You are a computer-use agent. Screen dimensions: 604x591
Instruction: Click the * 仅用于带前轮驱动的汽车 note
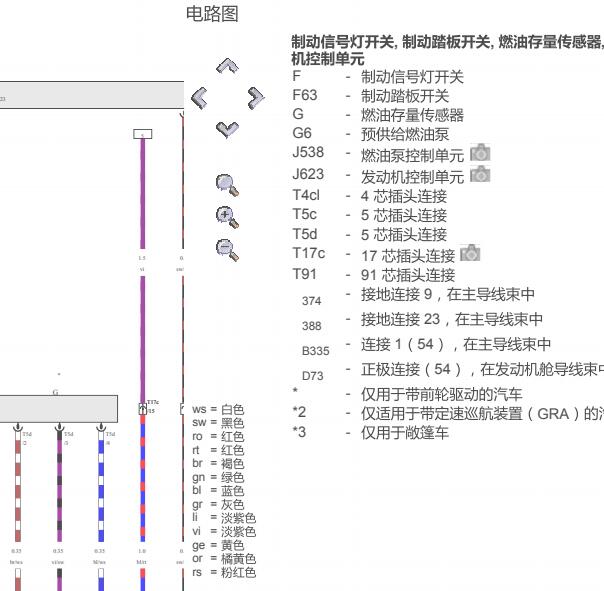click(407, 394)
